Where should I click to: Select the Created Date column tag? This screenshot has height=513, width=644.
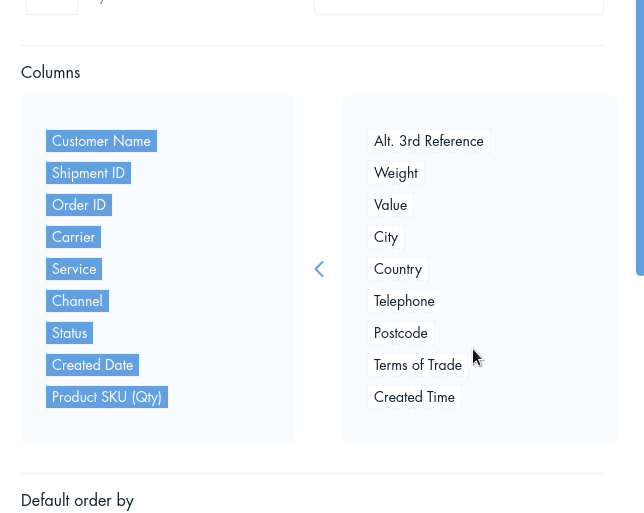click(x=92, y=365)
